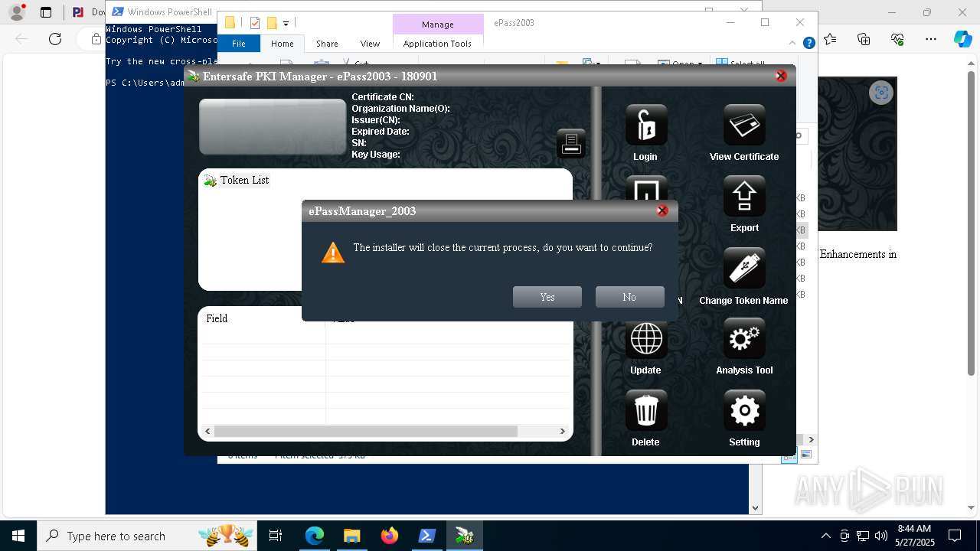
Task: Open Task View on taskbar
Action: point(276,536)
